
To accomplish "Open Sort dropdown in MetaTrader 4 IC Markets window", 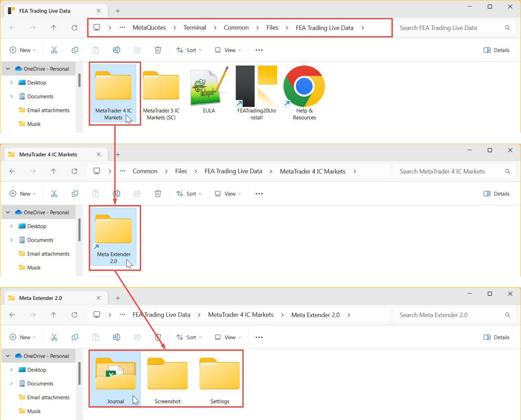I will pyautogui.click(x=189, y=194).
